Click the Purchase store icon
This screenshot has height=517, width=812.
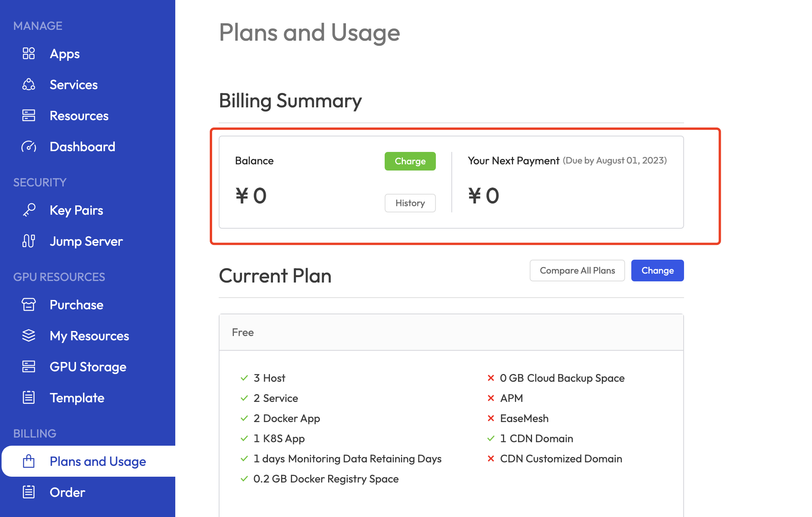29,305
